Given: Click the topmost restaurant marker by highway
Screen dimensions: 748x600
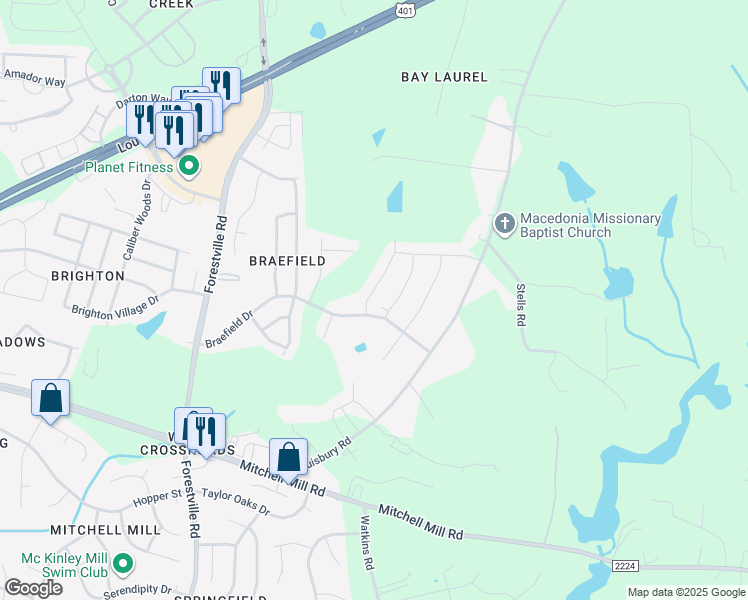Looking at the screenshot, I should (221, 85).
